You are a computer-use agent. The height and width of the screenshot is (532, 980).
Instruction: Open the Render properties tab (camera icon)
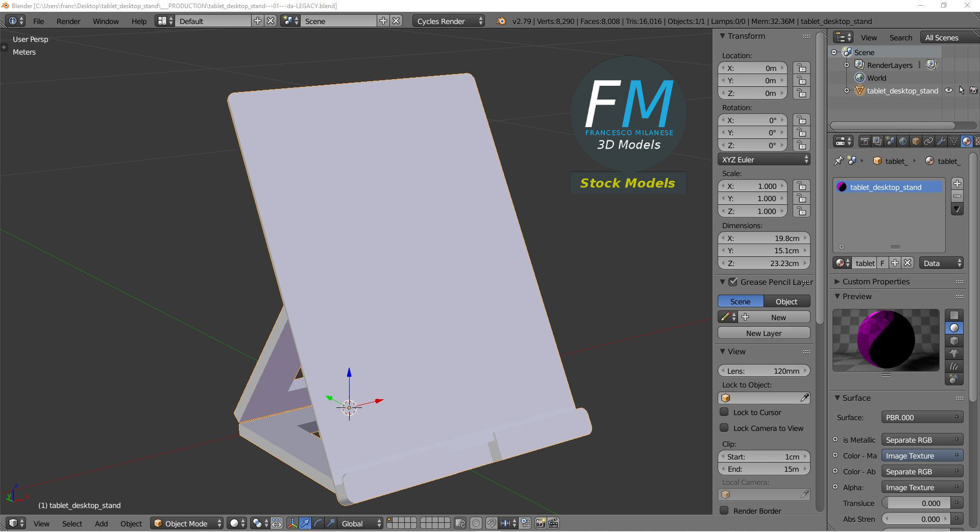pyautogui.click(x=864, y=141)
